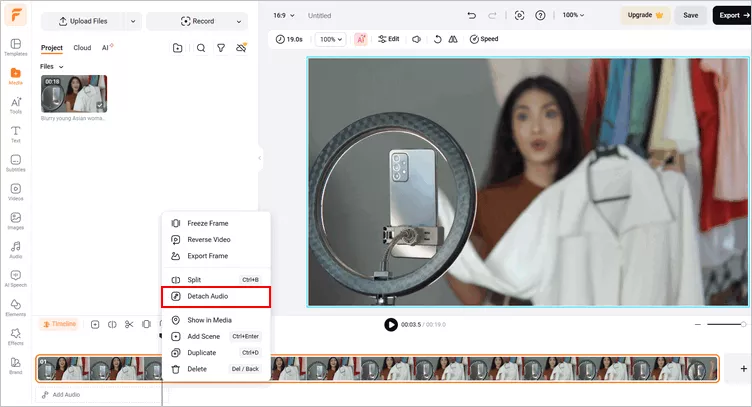The image size is (752, 407).
Task: Choose Detach Audio from context menu
Action: (216, 296)
